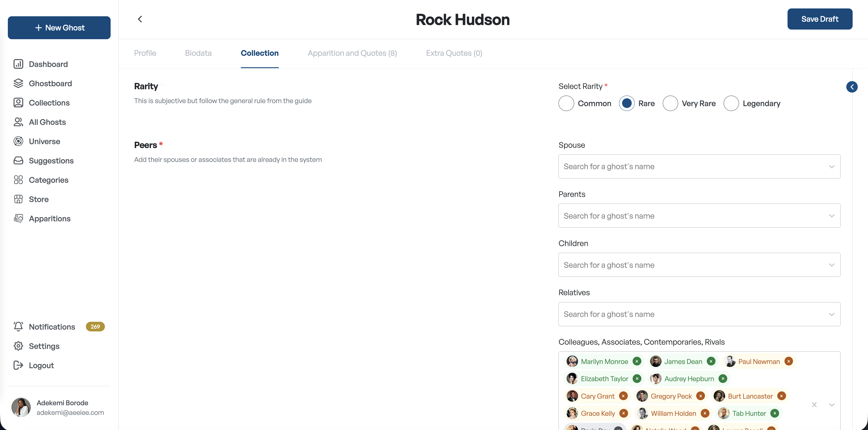Go back using the header back arrow
Viewport: 868px width, 430px height.
pos(140,19)
